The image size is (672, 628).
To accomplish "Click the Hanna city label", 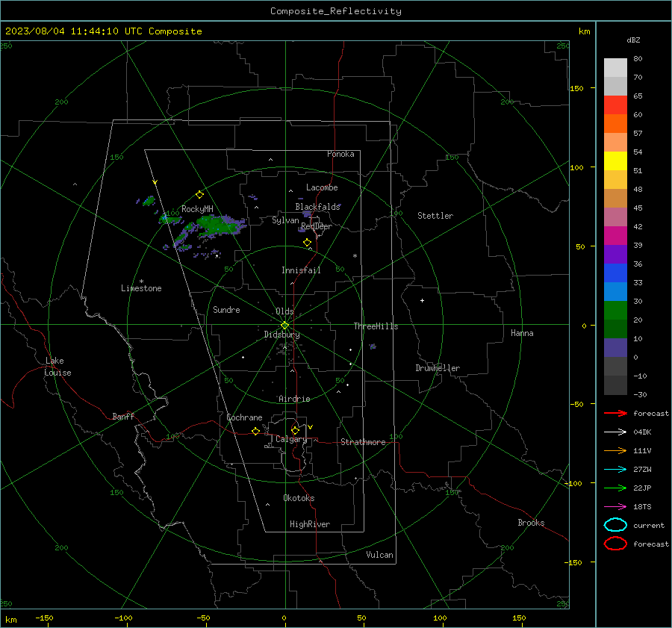I will click(522, 333).
